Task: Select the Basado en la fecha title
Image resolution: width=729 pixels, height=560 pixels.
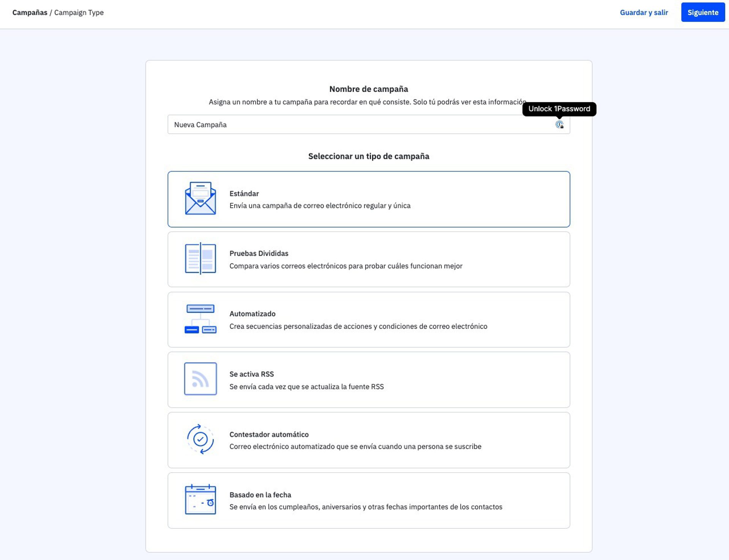Action: coord(260,495)
